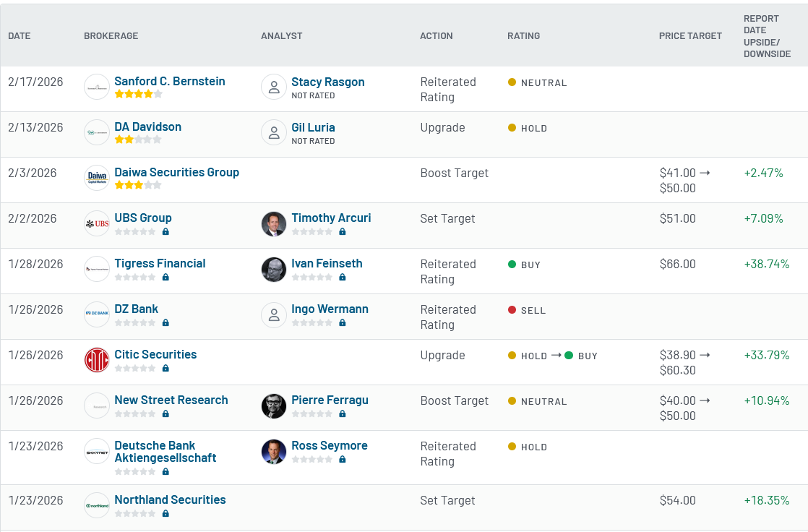808x532 pixels.
Task: Click Timothy Arcuri's photo
Action: tap(274, 224)
